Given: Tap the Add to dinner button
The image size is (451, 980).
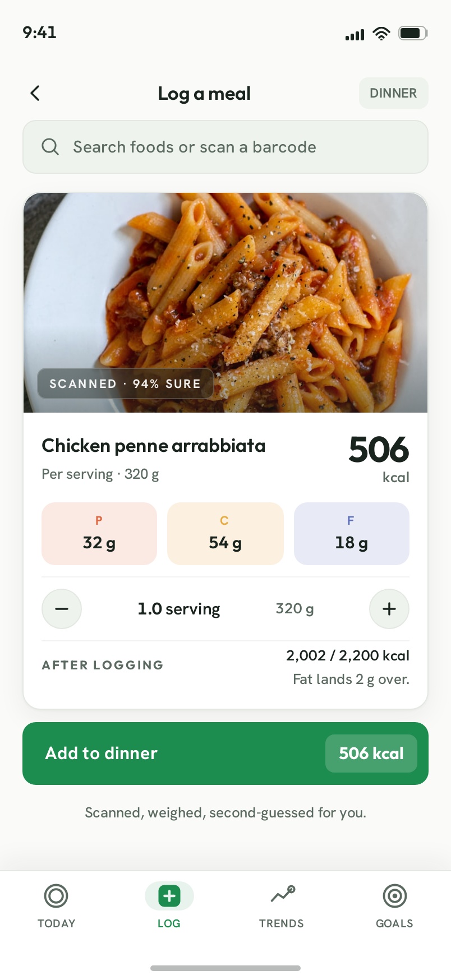Looking at the screenshot, I should click(x=225, y=754).
